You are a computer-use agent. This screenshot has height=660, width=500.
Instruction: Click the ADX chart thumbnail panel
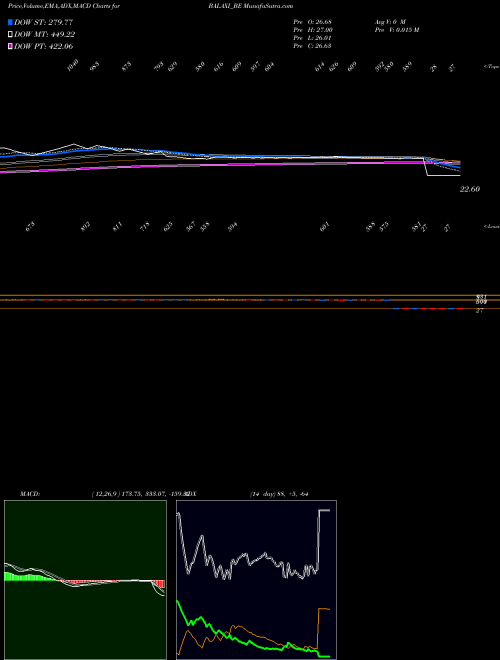click(257, 580)
